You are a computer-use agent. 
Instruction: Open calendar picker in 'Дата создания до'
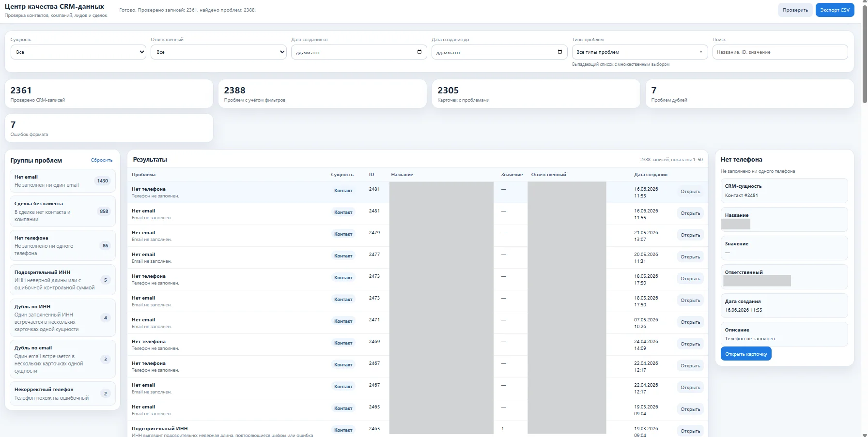(560, 52)
